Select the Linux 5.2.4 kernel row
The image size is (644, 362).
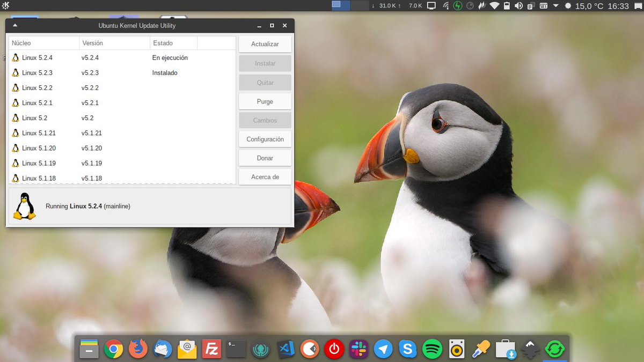[x=122, y=57]
